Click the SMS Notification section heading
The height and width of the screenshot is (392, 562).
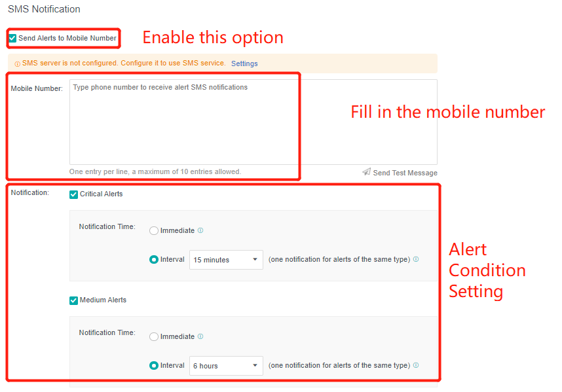click(x=44, y=9)
